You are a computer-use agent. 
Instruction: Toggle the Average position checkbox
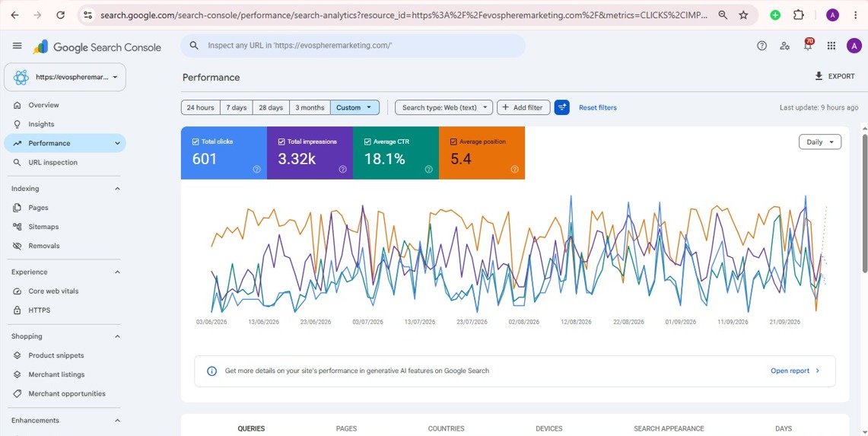[x=453, y=142]
